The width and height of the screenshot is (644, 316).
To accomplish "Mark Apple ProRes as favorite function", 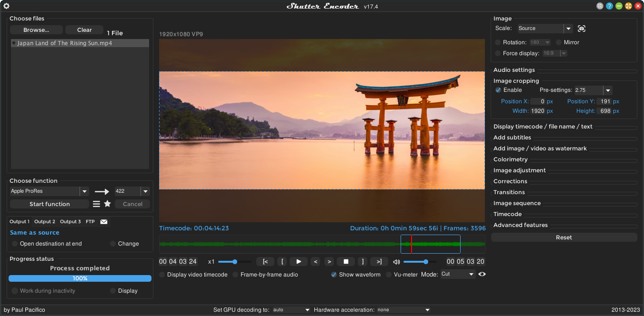I will 107,204.
